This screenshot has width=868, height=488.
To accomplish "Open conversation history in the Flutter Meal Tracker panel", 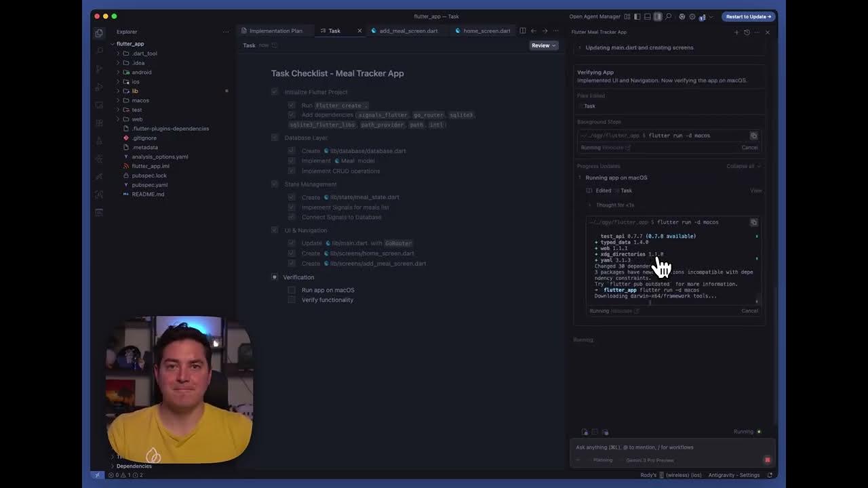I will tap(747, 32).
